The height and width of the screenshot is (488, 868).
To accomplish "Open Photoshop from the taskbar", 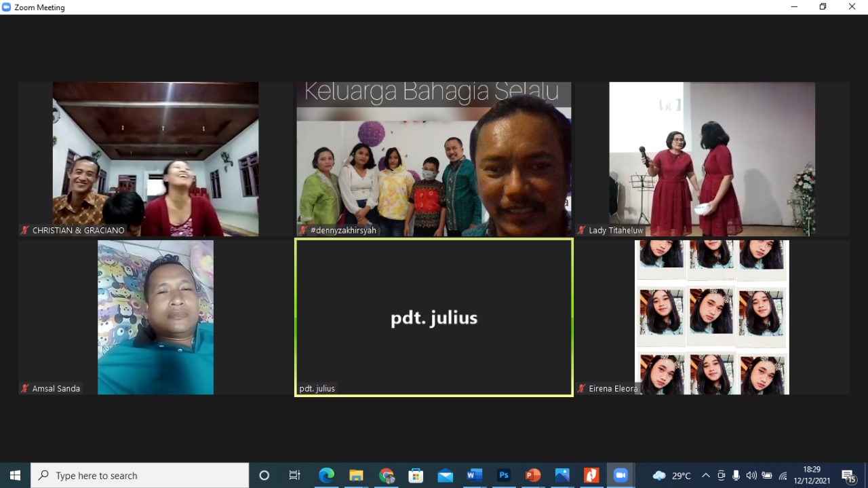I will coord(504,476).
